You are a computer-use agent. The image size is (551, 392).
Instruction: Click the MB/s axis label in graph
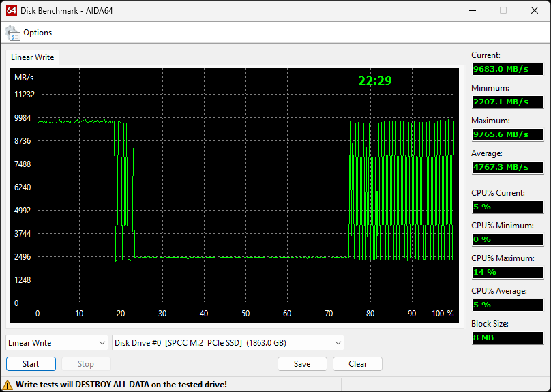pyautogui.click(x=24, y=78)
